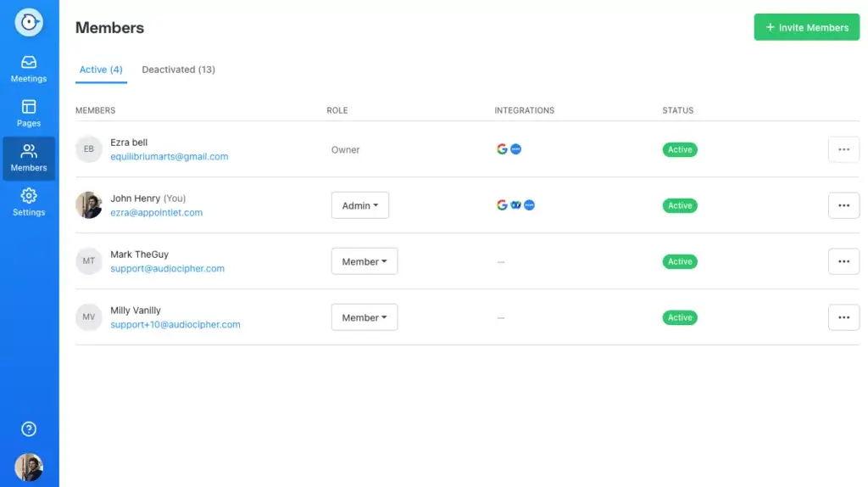Viewport: 868px width, 487px height.
Task: Expand John Henry's Admin role dropdown
Action: [359, 205]
